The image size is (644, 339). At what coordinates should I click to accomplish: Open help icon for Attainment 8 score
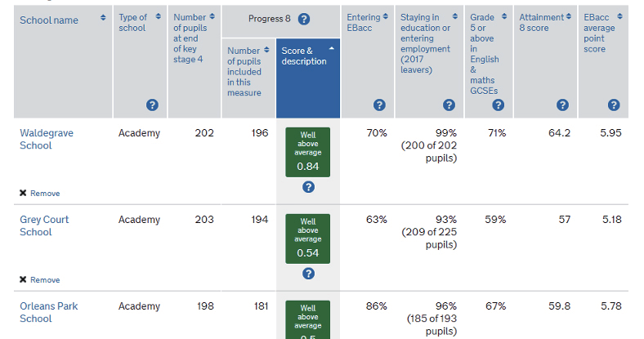tap(562, 105)
